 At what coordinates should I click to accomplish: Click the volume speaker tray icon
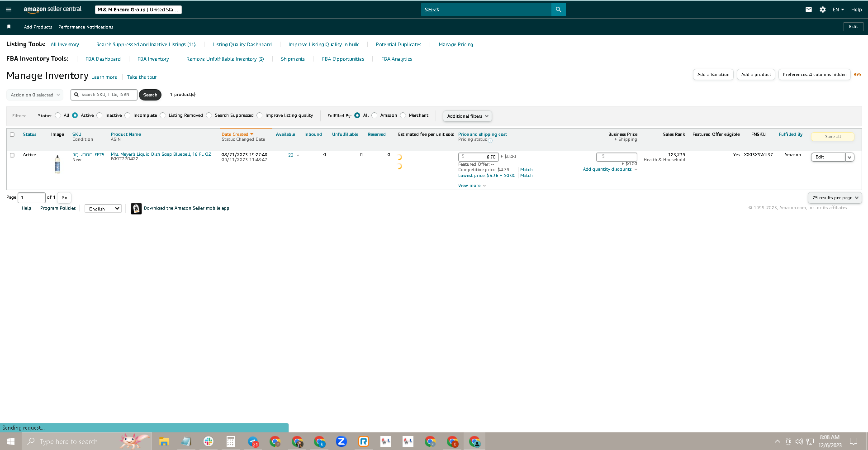tap(799, 441)
